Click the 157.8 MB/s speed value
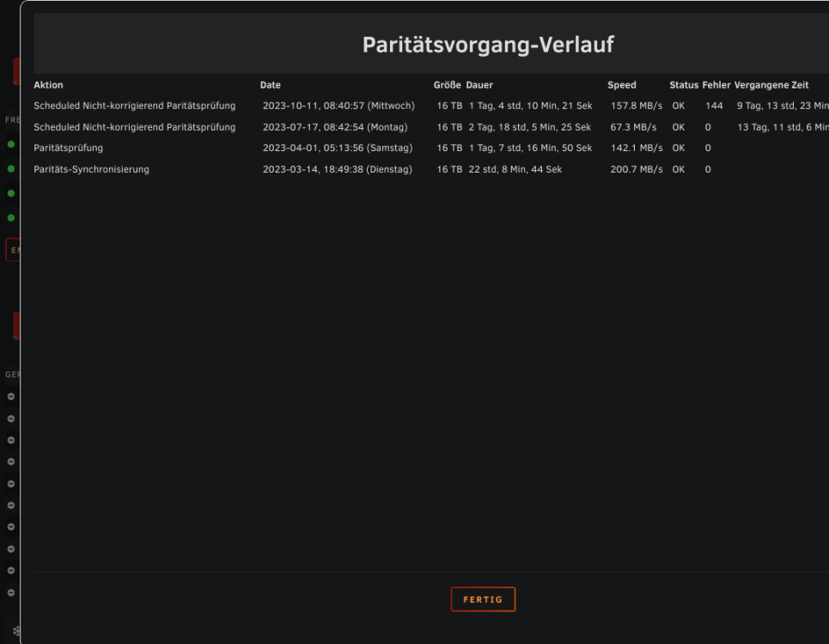This screenshot has width=829, height=644. point(636,106)
